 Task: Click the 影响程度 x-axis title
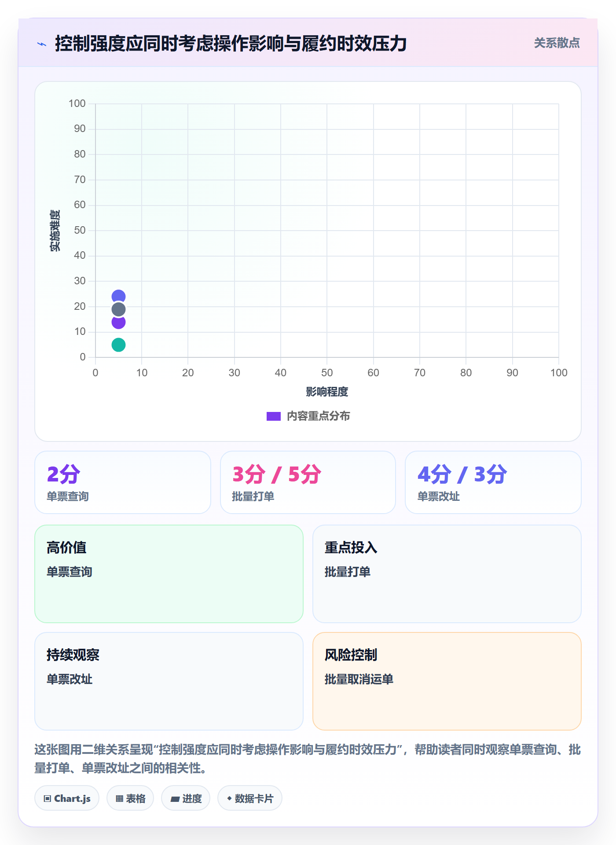(327, 392)
